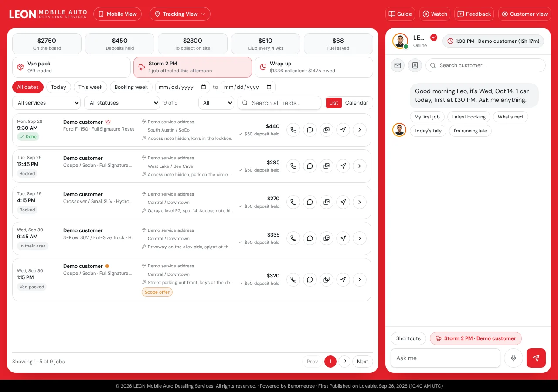Open the contacts book icon in chat panel
Image resolution: width=558 pixels, height=392 pixels.
click(415, 65)
